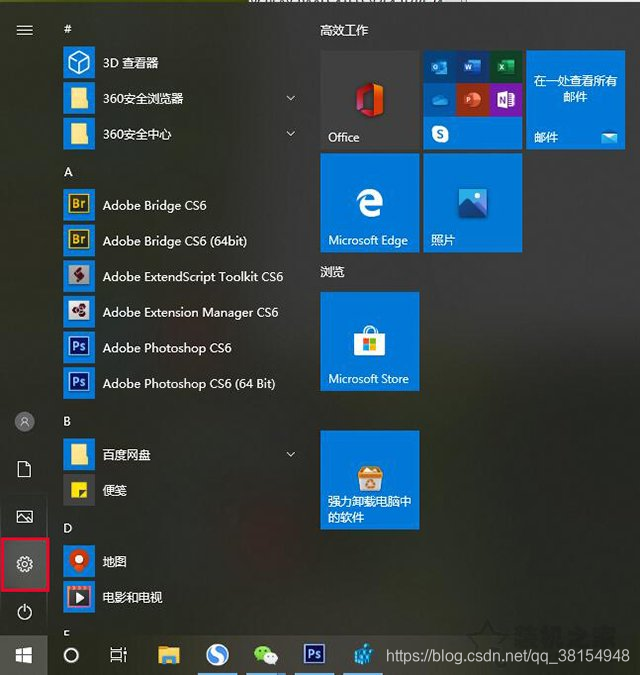Open the Office tile
Image resolution: width=640 pixels, height=675 pixels.
(x=370, y=100)
